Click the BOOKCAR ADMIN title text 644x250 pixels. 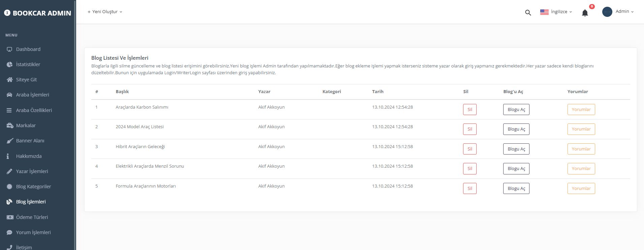click(x=42, y=13)
